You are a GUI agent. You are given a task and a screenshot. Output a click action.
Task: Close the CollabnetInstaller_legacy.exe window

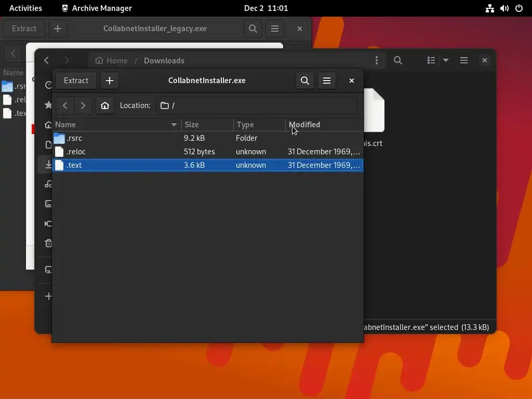pyautogui.click(x=300, y=29)
